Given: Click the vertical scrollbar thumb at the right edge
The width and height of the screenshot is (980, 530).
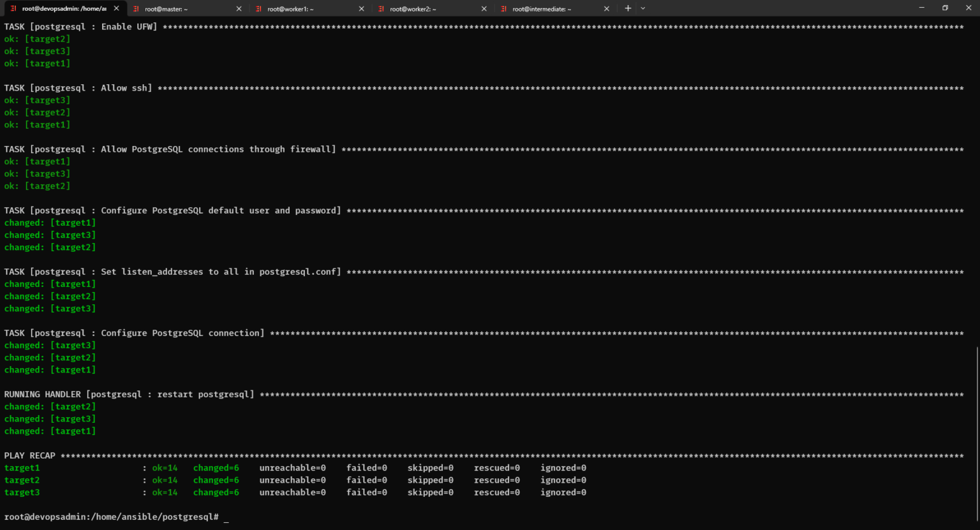Looking at the screenshot, I should coord(977,434).
